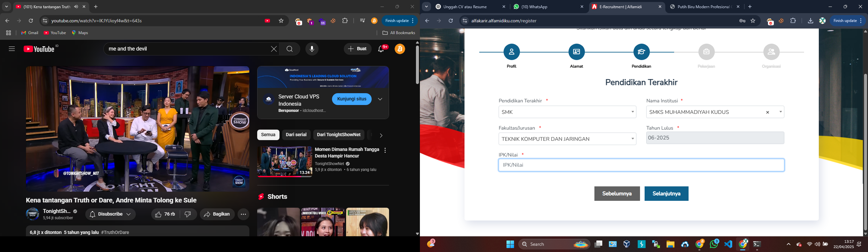Click the #TruthOrDare hashtag
This screenshot has height=252, width=868.
click(115, 232)
